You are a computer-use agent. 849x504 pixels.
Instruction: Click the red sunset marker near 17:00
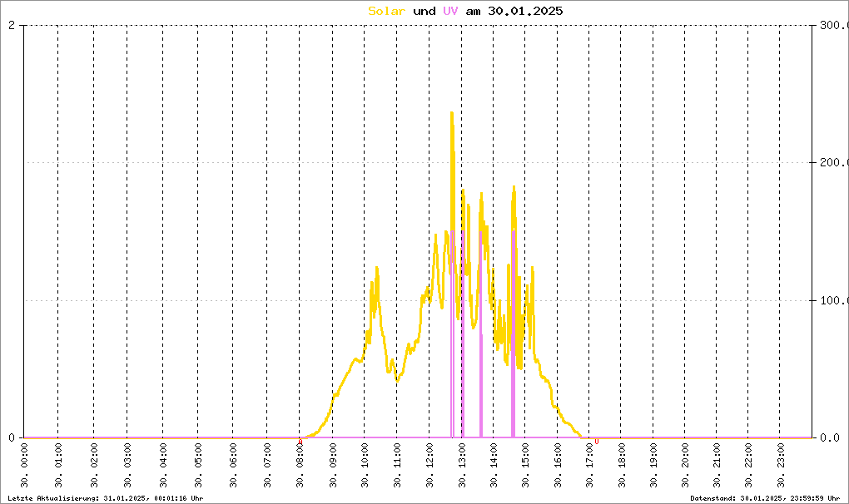coord(597,442)
